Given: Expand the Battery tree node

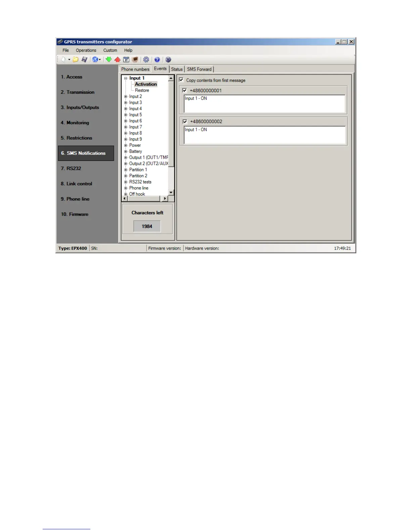Looking at the screenshot, I should pos(126,151).
